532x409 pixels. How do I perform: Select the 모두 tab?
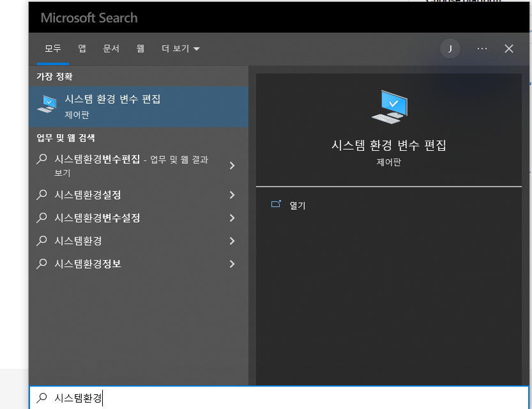[53, 49]
